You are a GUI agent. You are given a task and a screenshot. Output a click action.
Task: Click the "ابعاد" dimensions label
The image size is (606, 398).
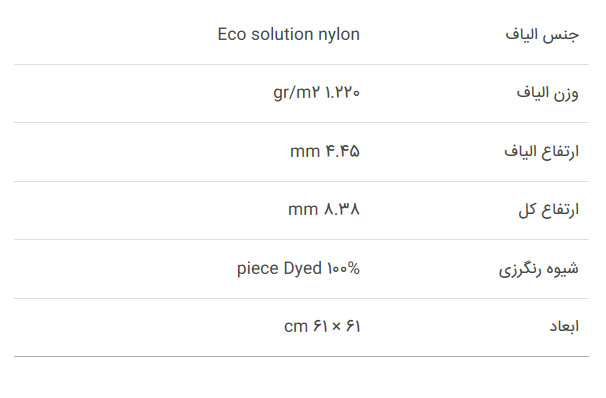coord(564,327)
